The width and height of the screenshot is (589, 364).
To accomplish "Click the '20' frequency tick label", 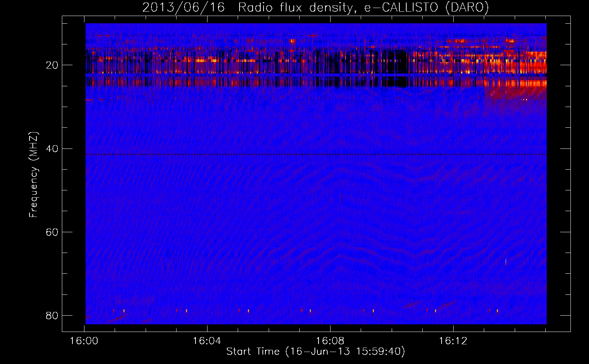I will click(52, 65).
